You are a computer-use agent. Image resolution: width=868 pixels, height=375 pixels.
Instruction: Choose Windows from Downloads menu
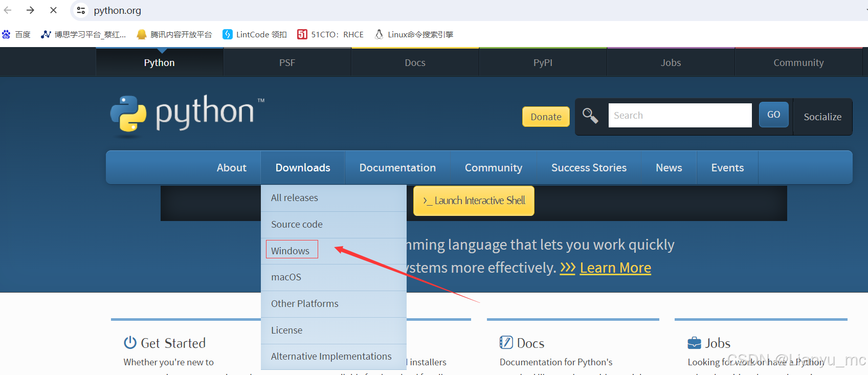click(333, 251)
